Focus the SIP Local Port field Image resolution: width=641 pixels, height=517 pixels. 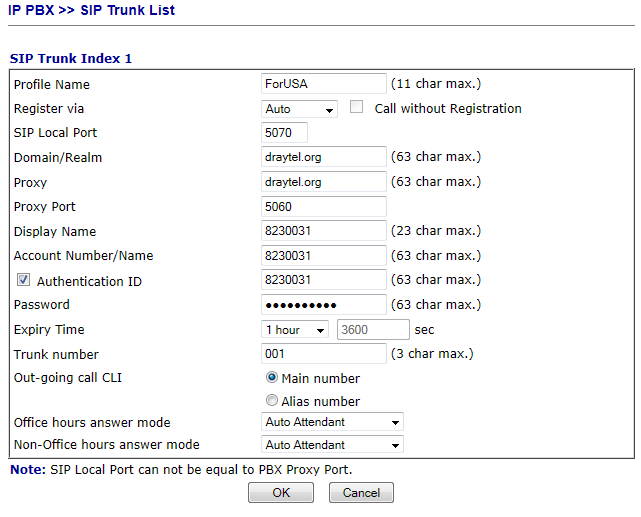click(285, 133)
